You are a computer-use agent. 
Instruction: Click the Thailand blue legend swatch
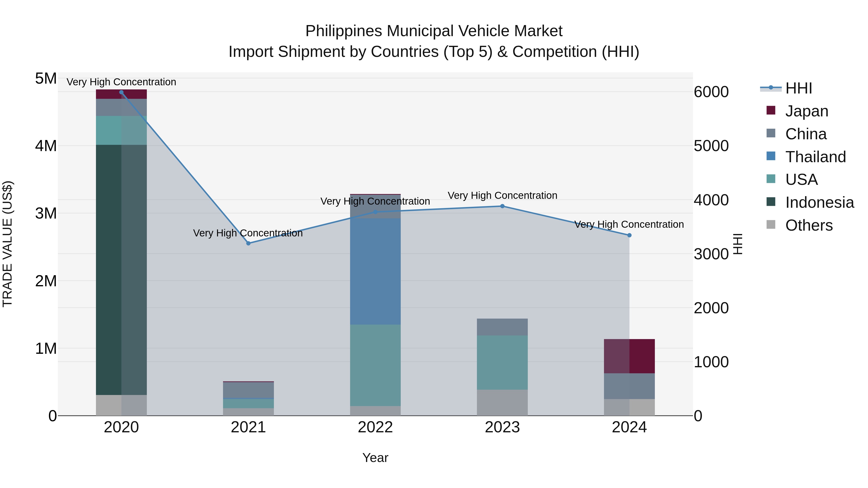(x=771, y=156)
